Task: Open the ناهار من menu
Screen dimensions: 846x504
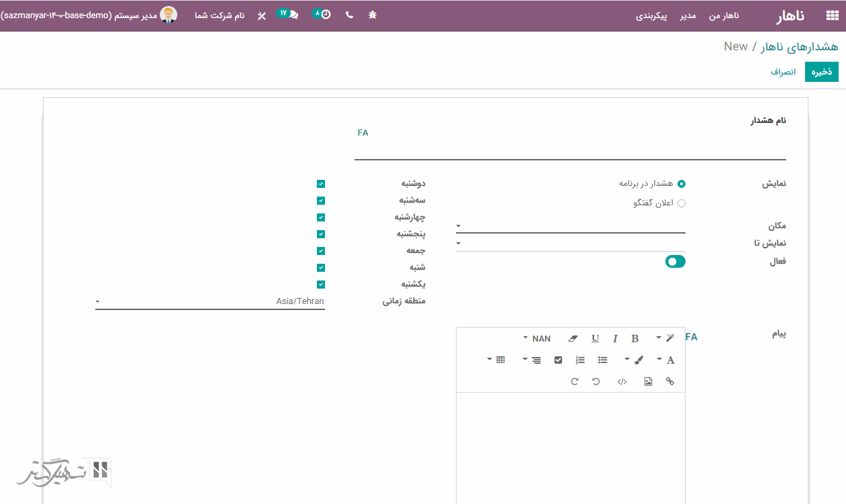Action: tap(724, 16)
